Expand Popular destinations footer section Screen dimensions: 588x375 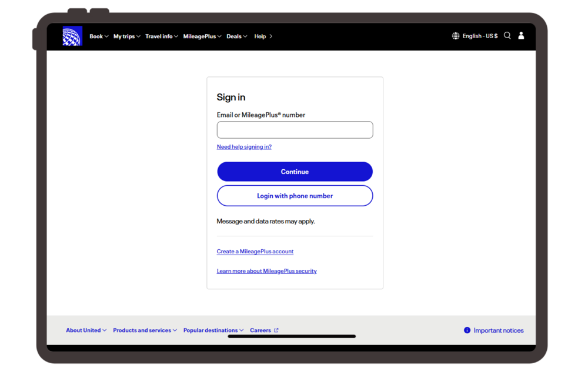(213, 330)
